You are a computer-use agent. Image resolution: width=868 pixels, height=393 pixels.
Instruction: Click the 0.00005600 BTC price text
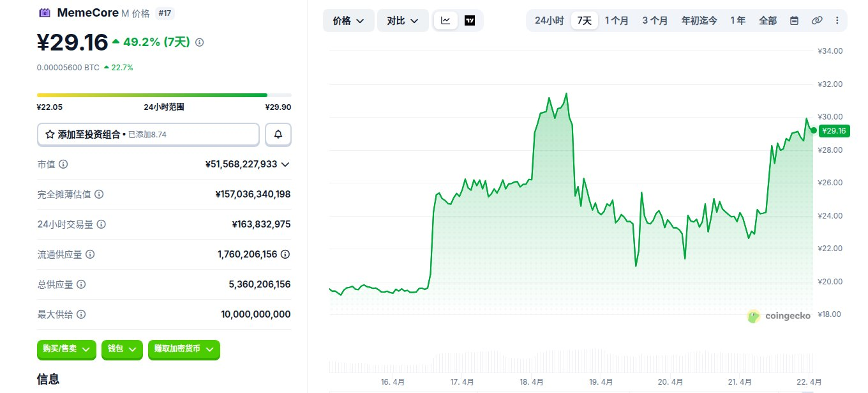[68, 67]
